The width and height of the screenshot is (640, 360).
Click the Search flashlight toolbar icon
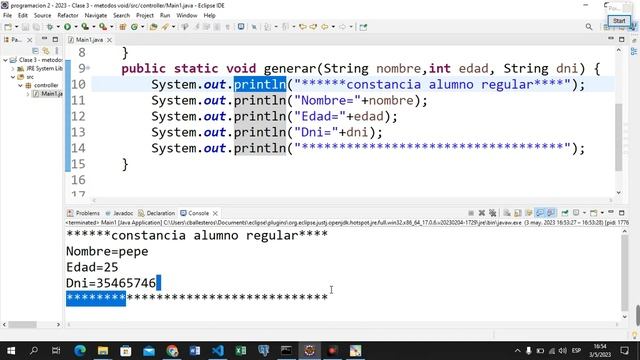click(x=165, y=27)
